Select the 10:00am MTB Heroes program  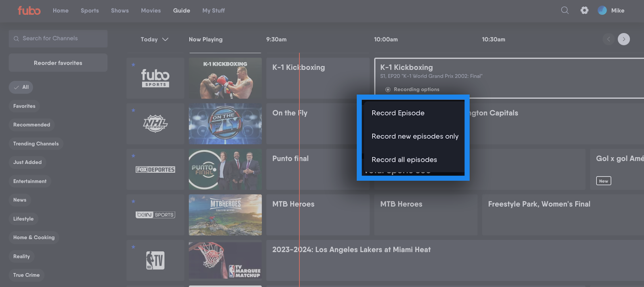(425, 215)
